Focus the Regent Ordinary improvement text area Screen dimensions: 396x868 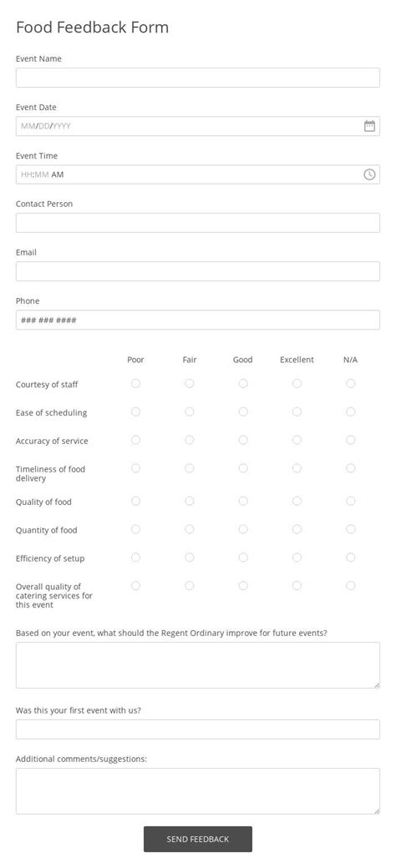pos(198,665)
